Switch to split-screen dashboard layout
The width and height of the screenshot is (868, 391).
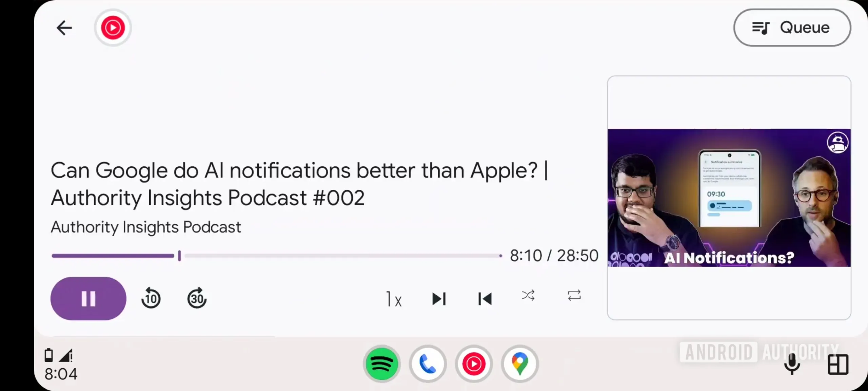pyautogui.click(x=838, y=365)
